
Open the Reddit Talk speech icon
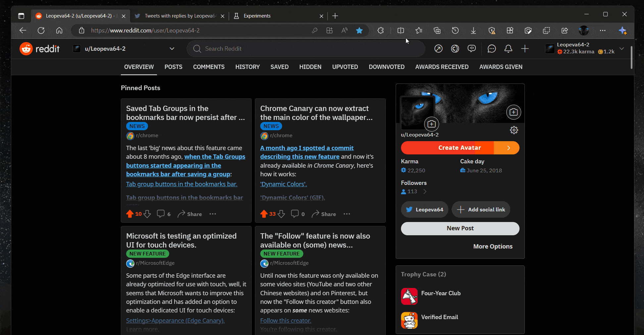click(x=471, y=49)
